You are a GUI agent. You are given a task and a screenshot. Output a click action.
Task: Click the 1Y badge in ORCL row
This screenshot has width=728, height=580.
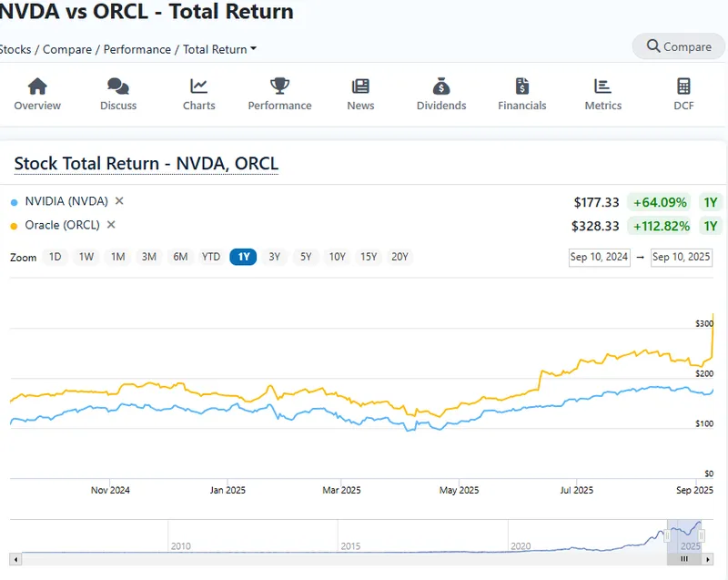711,226
